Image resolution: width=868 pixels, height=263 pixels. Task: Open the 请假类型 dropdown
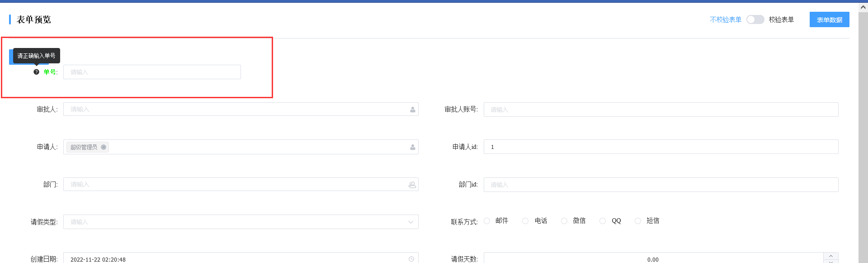[241, 222]
